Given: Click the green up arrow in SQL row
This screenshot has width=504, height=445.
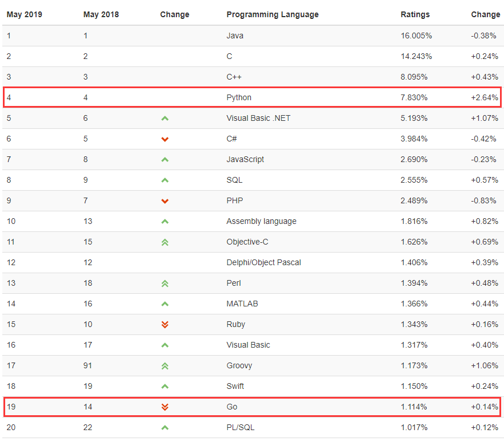Looking at the screenshot, I should click(x=165, y=180).
